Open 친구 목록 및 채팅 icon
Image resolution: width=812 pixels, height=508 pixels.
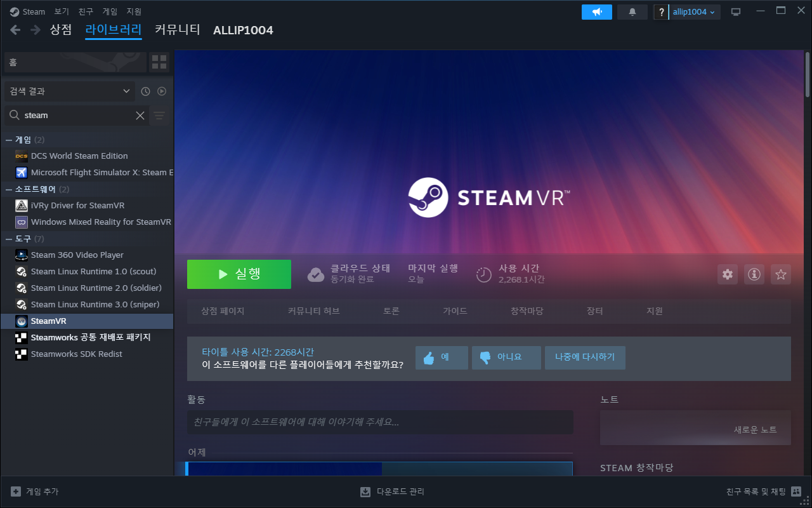(x=795, y=491)
